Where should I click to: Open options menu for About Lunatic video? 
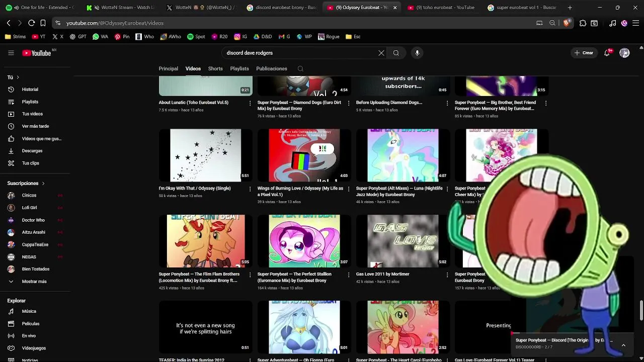click(250, 103)
